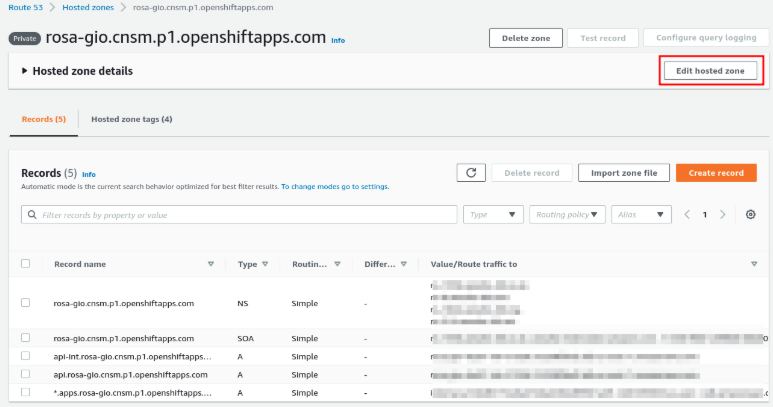Click the search magnifier icon in filter
Screen dimensions: 773x407
(32, 215)
